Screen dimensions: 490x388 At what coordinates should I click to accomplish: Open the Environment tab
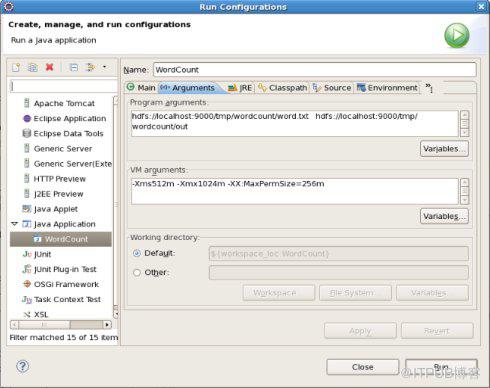(387, 88)
